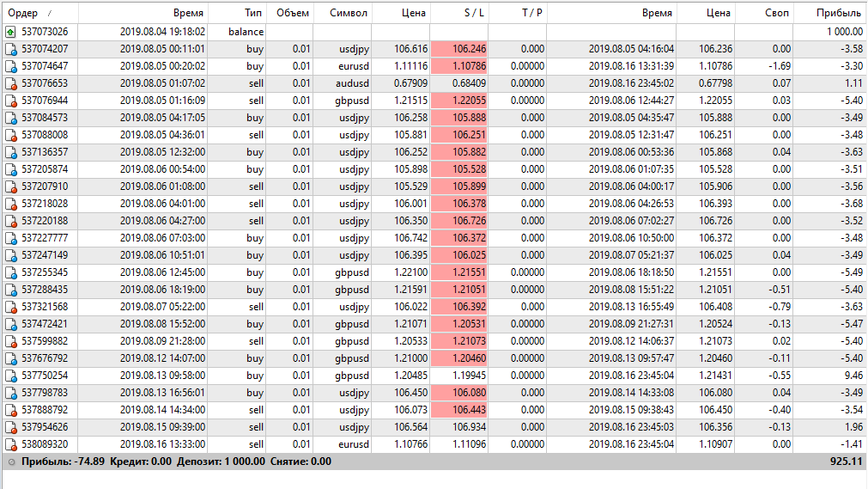
Task: Click the buy order icon for 537227777
Action: coord(10,238)
